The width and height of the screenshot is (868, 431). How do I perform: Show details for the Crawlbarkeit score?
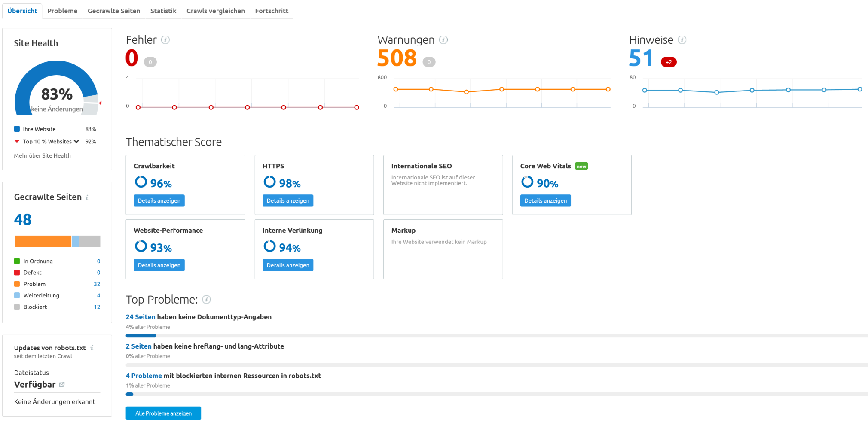tap(159, 201)
